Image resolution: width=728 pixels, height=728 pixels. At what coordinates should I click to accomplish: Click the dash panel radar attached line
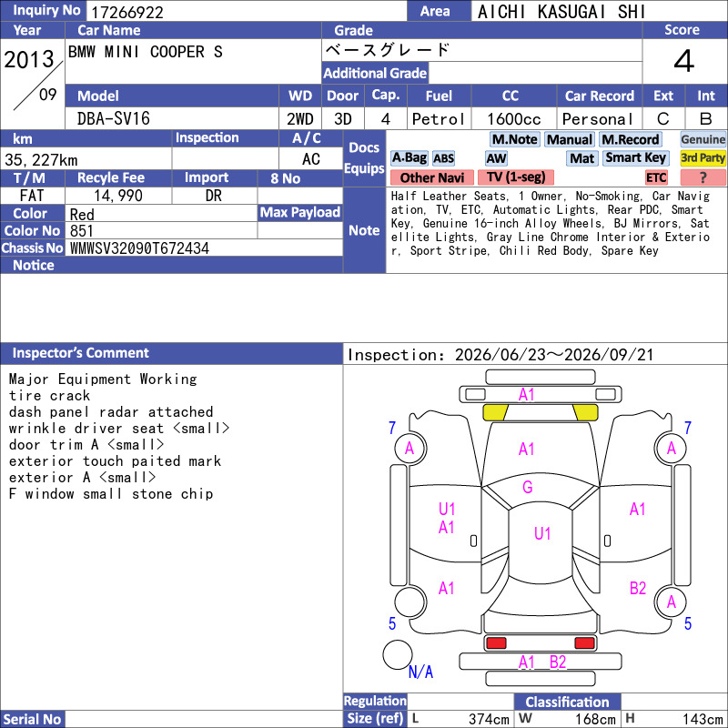[111, 412]
